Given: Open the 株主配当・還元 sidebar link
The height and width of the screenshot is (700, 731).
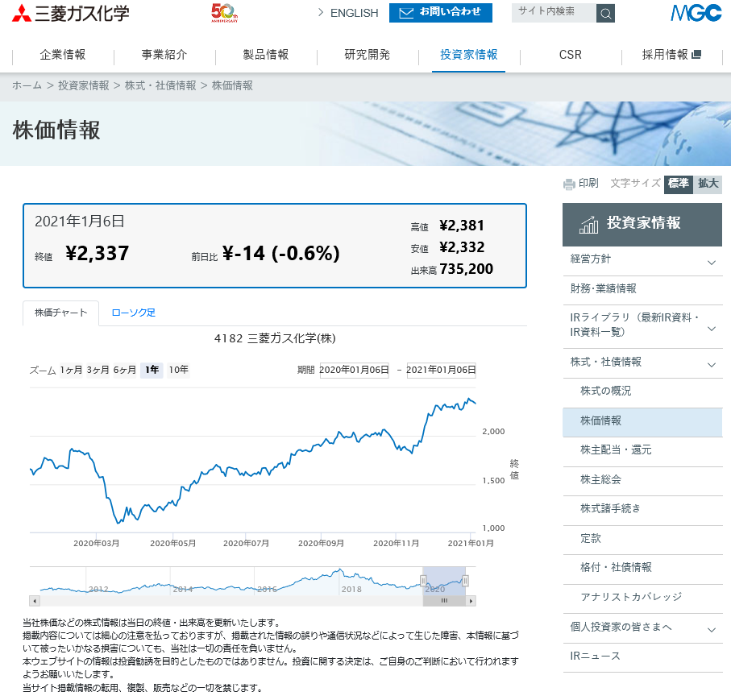Looking at the screenshot, I should click(x=616, y=449).
